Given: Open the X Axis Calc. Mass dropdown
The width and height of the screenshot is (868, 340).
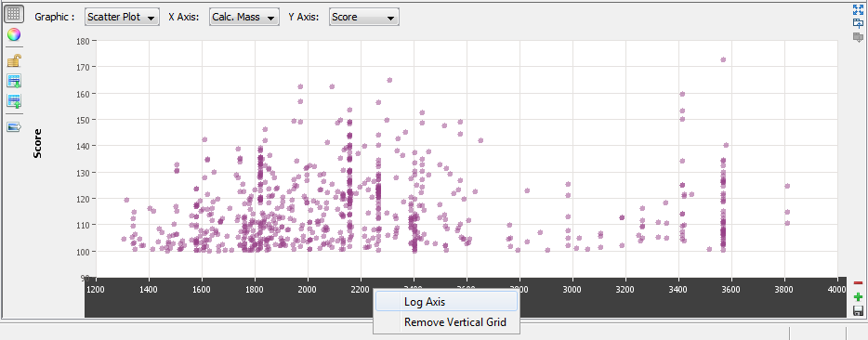Looking at the screenshot, I should [243, 17].
